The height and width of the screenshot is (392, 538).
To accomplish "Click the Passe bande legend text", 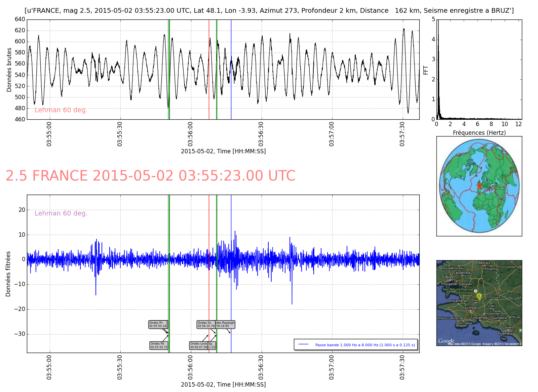I will 365,345.
